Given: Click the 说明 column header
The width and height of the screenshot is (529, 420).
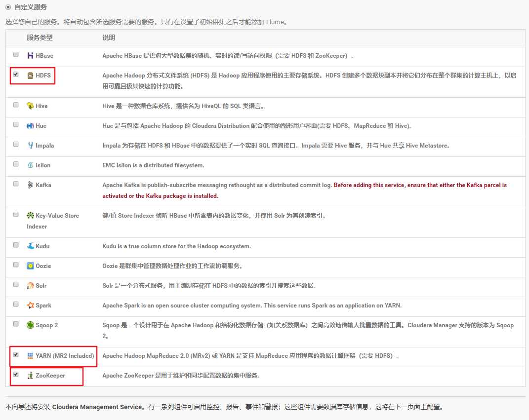Looking at the screenshot, I should coord(109,38).
